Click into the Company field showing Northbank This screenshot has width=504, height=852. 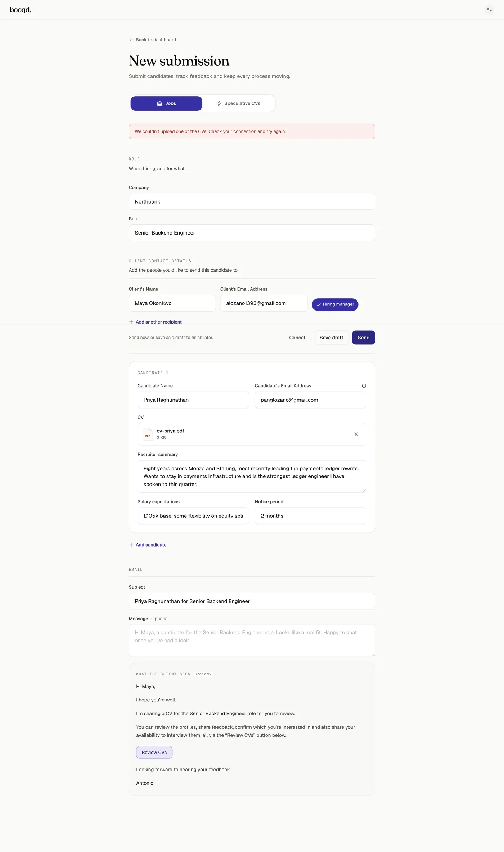[x=252, y=201]
